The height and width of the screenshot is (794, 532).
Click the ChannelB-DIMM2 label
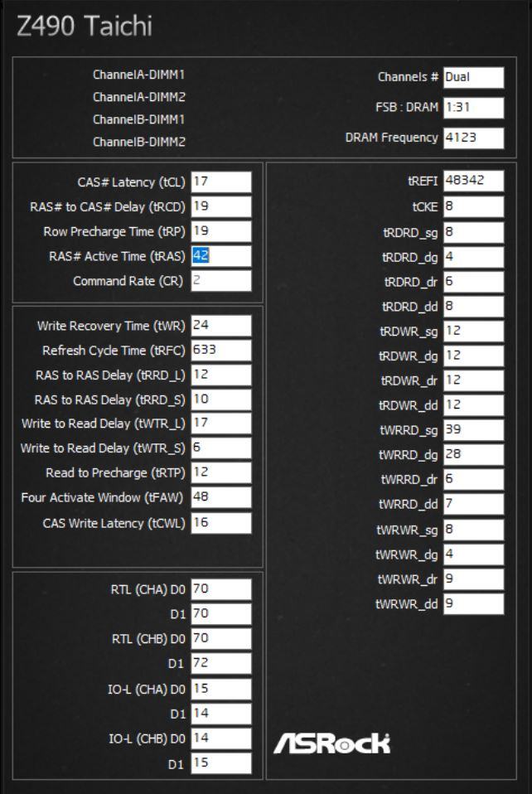coord(139,142)
